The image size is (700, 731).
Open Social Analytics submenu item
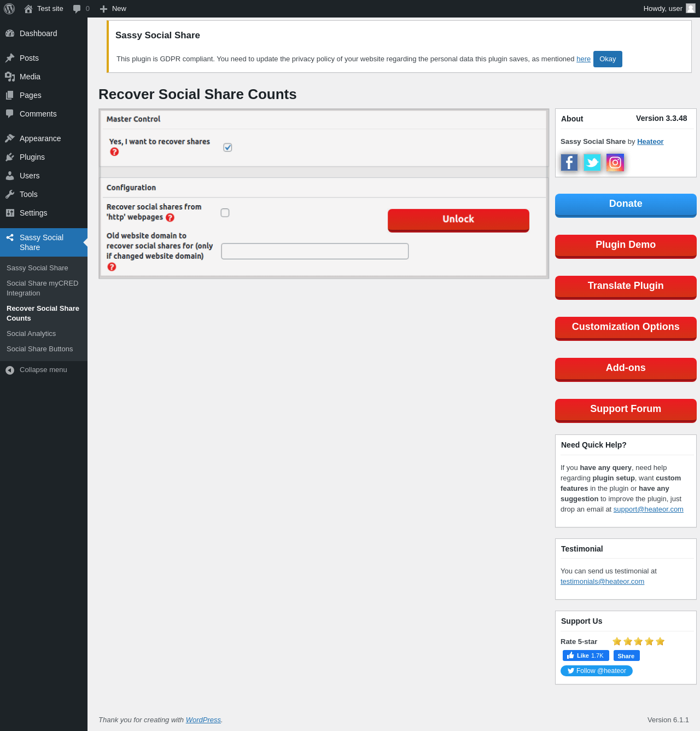pyautogui.click(x=31, y=334)
